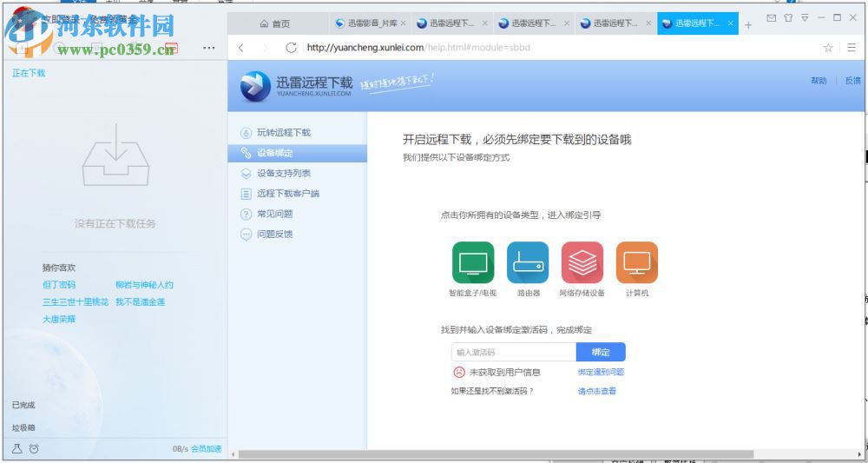Open a new tab with the plus button
Image resolution: width=868 pixels, height=463 pixels.
(x=748, y=24)
